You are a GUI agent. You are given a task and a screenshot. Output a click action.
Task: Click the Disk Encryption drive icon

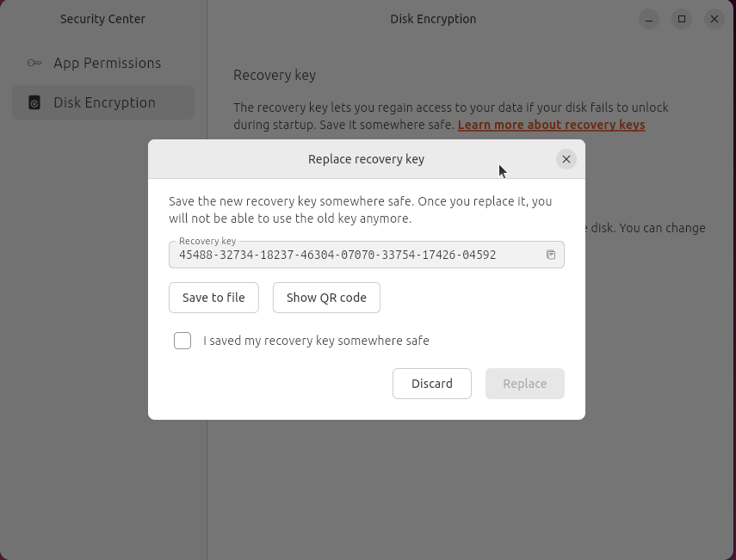point(34,102)
